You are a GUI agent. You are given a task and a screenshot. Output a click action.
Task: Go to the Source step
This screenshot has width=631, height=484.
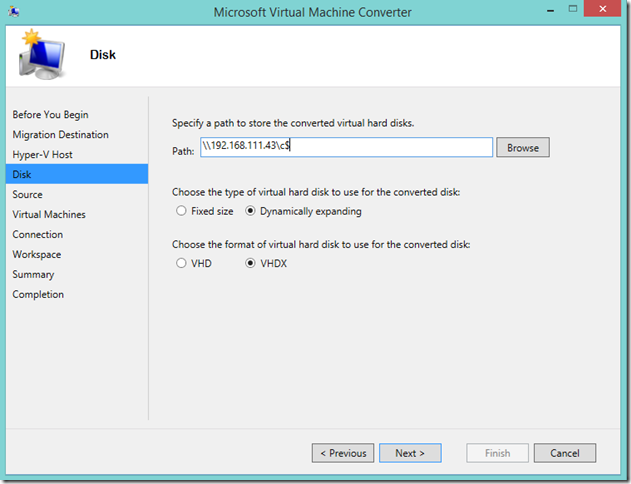tap(27, 194)
